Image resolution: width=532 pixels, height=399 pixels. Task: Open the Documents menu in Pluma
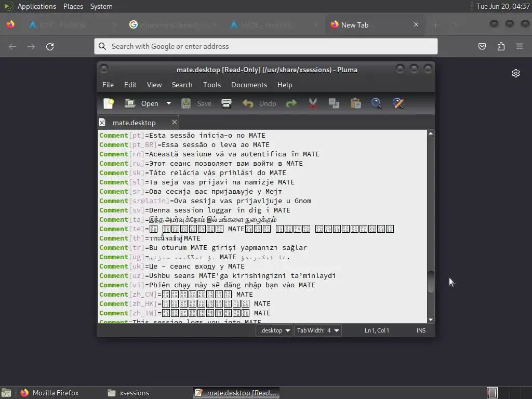tap(249, 85)
